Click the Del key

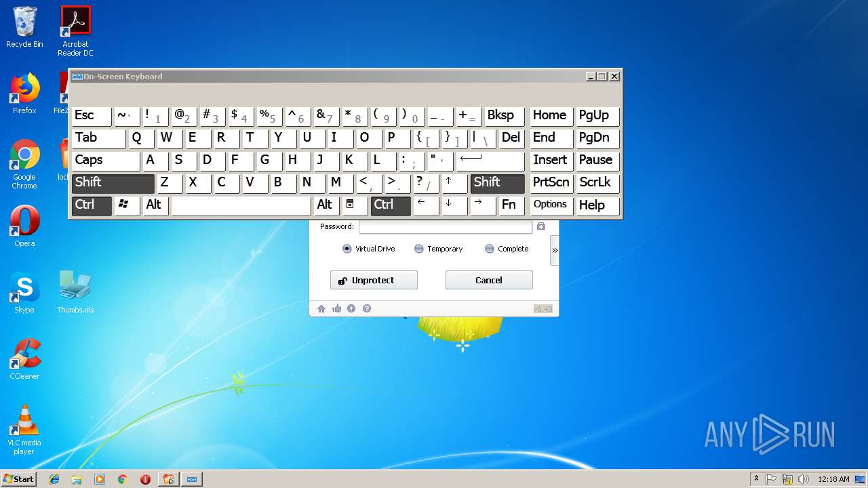coord(511,138)
